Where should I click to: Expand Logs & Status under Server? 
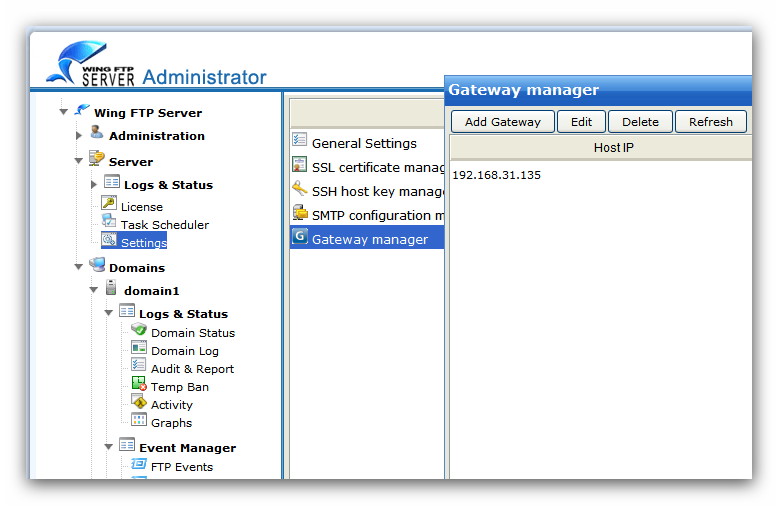click(94, 185)
